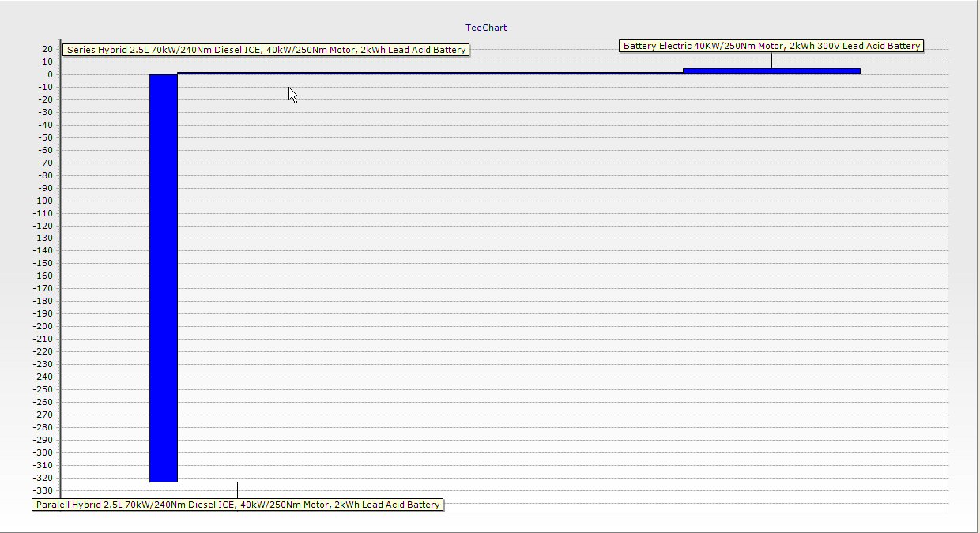
Task: Click the -330 axis label
Action: [x=43, y=490]
